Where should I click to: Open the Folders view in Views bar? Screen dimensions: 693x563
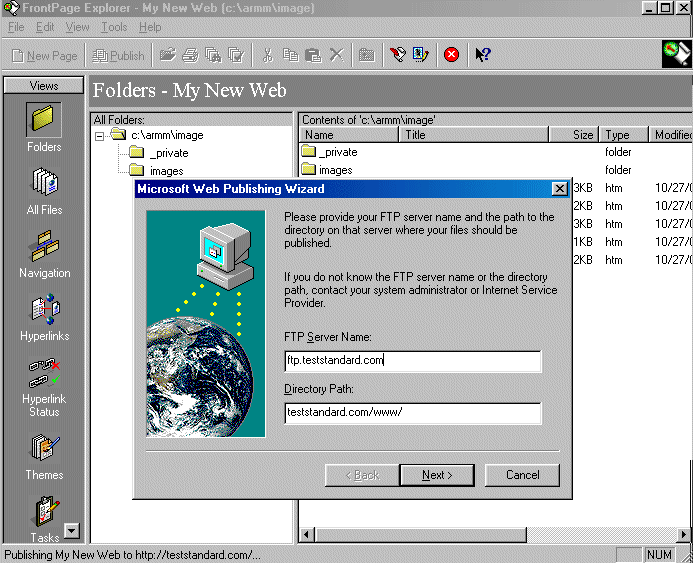tap(43, 128)
